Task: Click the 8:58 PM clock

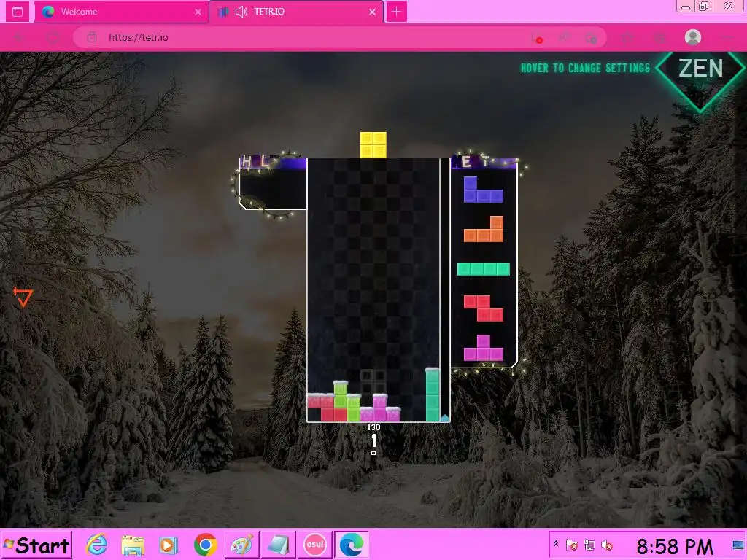Action: (x=675, y=546)
